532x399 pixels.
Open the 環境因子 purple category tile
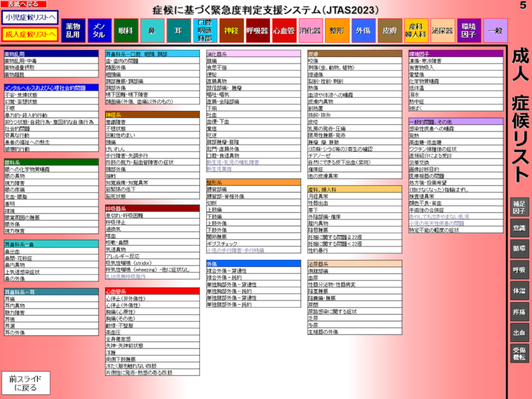coord(469,31)
